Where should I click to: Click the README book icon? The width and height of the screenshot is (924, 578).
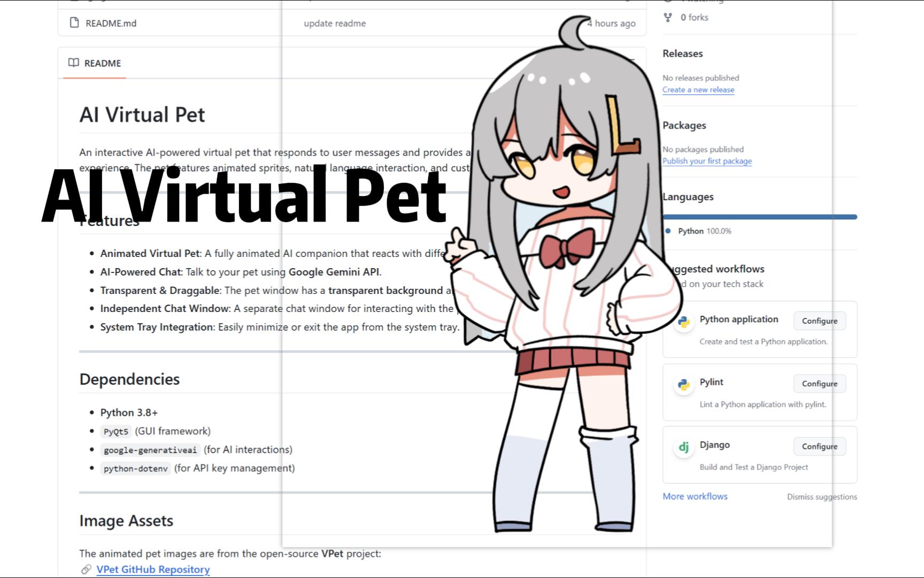(x=74, y=63)
